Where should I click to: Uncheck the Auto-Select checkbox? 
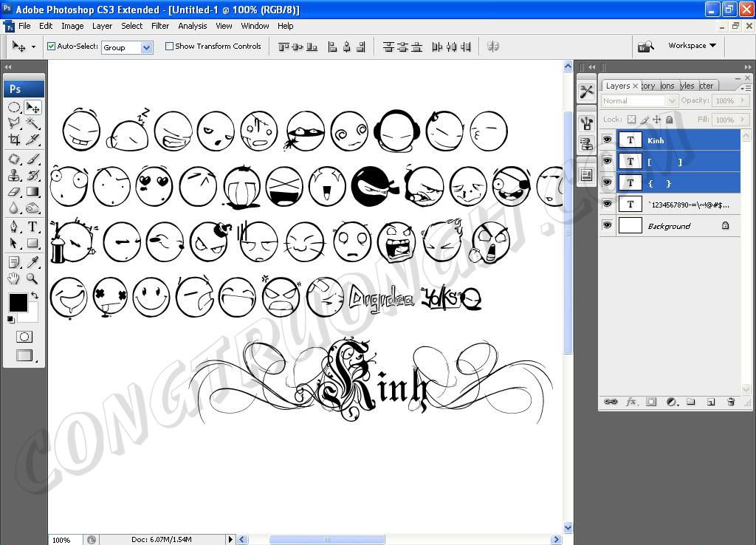[x=52, y=47]
